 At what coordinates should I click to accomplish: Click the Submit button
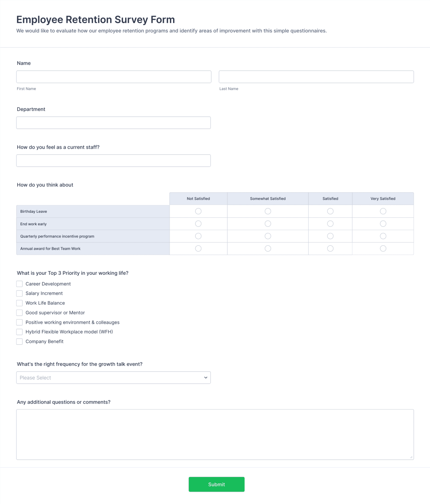tap(216, 484)
